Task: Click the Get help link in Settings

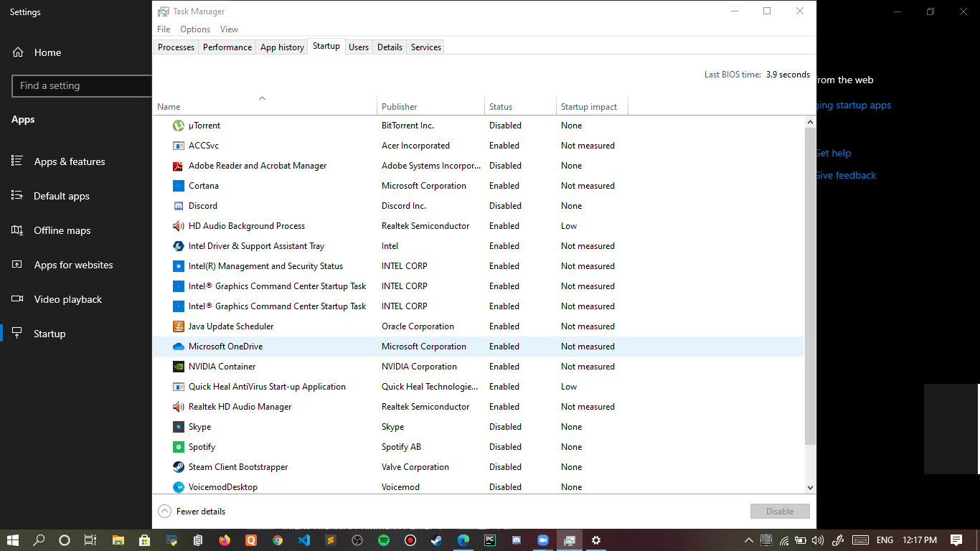Action: point(834,153)
